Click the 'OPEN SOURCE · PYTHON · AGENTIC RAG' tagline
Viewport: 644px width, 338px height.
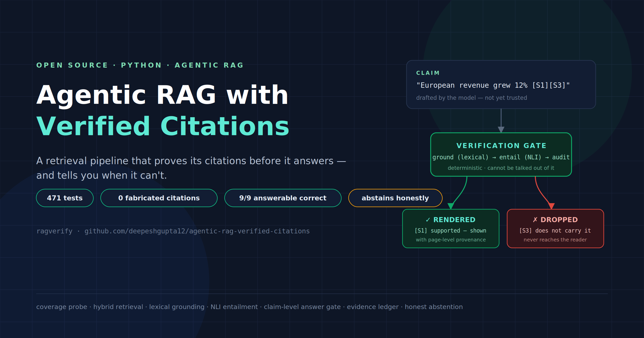tap(140, 65)
